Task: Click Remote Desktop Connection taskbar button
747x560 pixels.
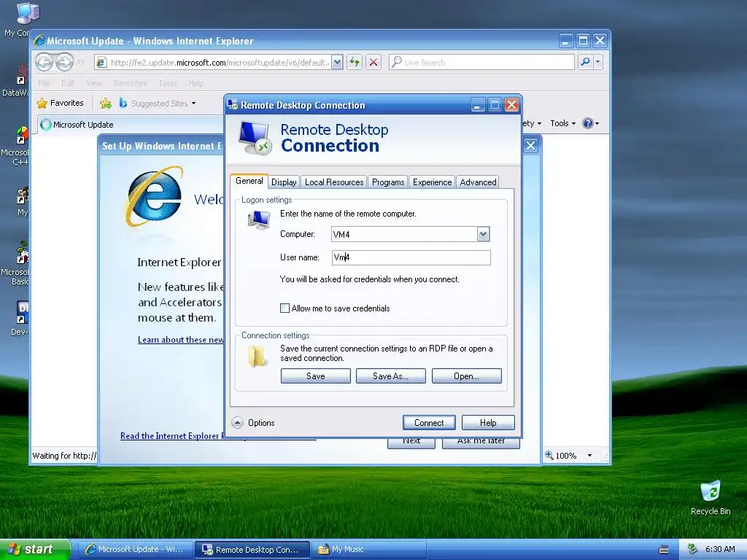Action: [x=252, y=550]
